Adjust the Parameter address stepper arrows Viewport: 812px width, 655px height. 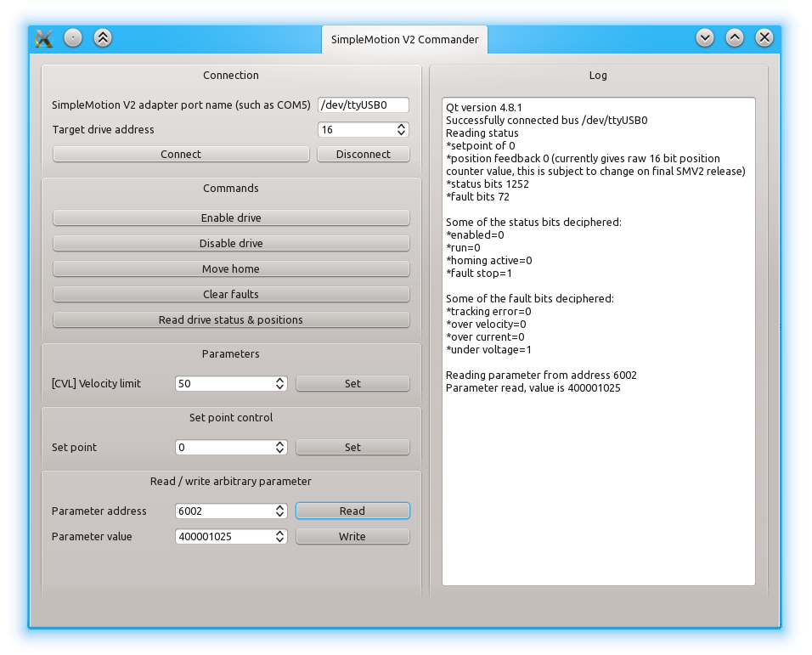pos(280,511)
